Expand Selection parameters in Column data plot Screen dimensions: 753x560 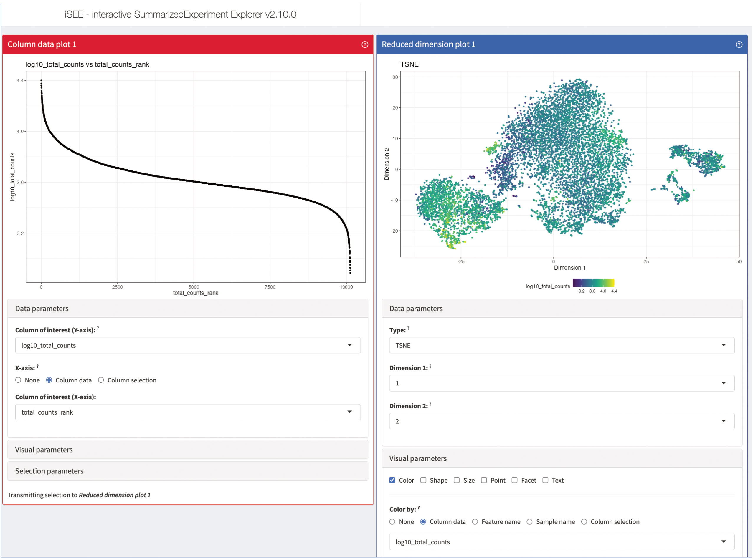[x=188, y=471]
